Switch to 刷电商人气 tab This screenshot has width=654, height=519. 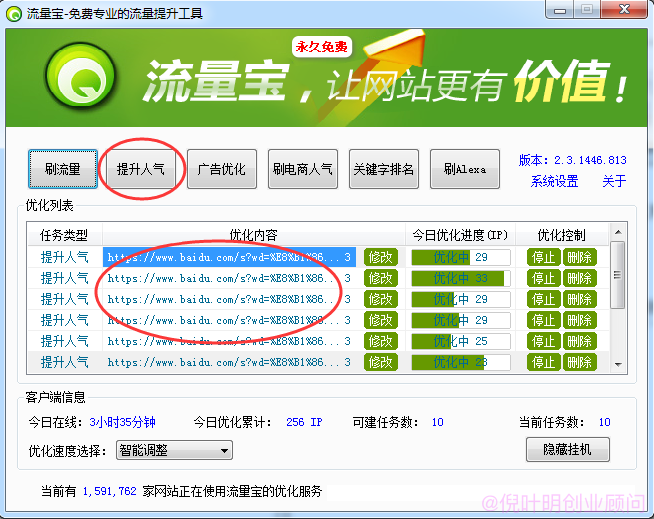(x=303, y=169)
